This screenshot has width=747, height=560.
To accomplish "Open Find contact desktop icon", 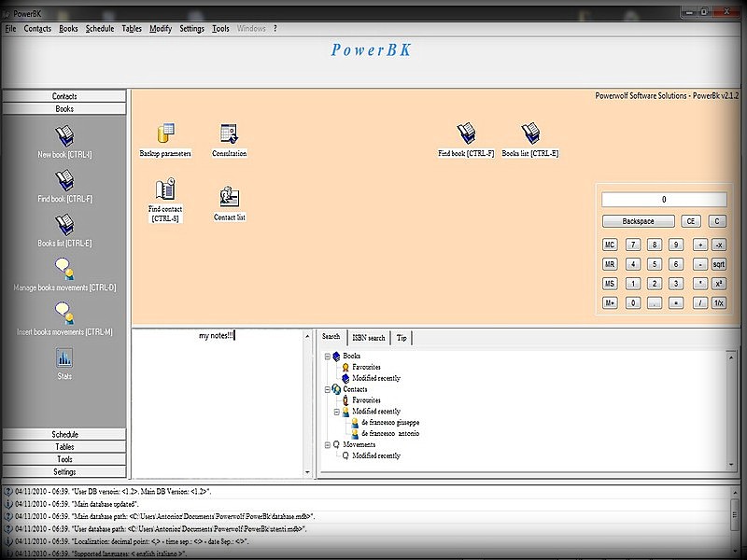I will (x=165, y=189).
